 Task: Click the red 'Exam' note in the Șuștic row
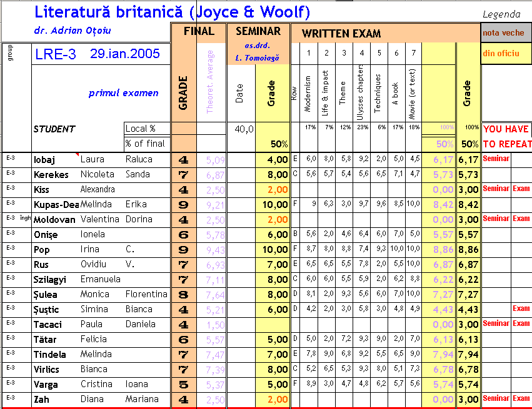[521, 308]
